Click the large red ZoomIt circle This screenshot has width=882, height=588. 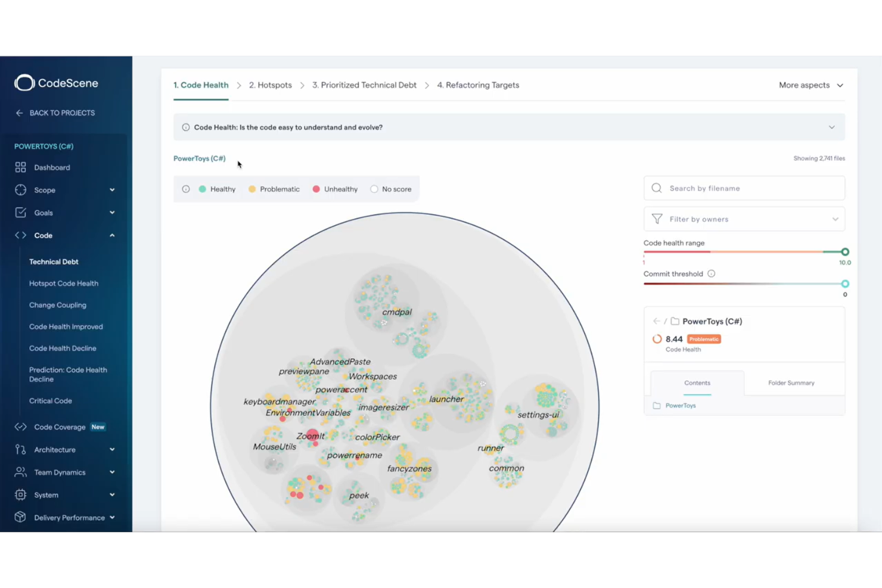(313, 435)
